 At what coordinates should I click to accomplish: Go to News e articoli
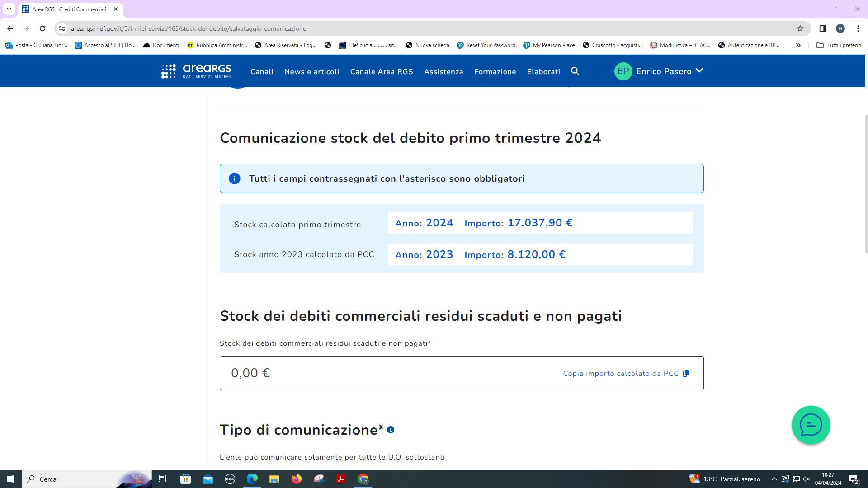311,72
